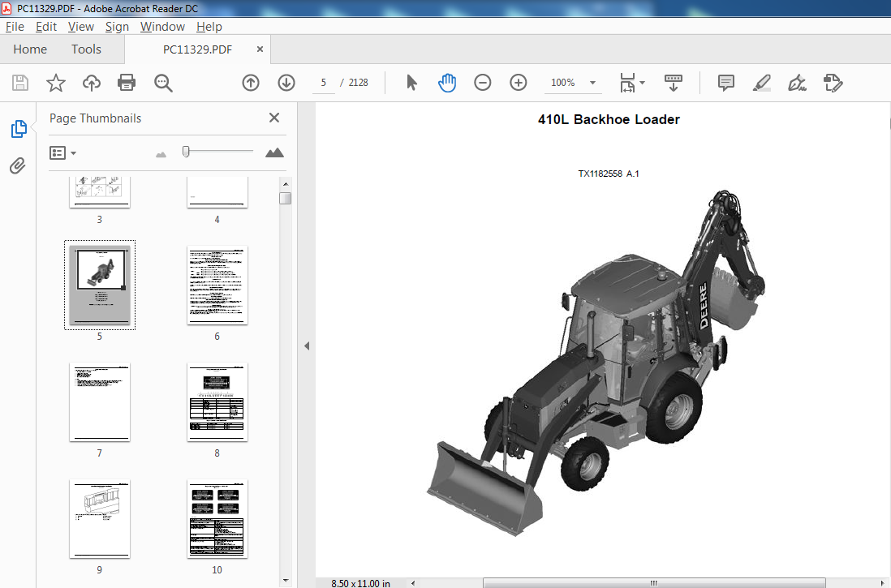Enlarge thumbnails with large mountain icon
891x588 pixels.
[274, 152]
